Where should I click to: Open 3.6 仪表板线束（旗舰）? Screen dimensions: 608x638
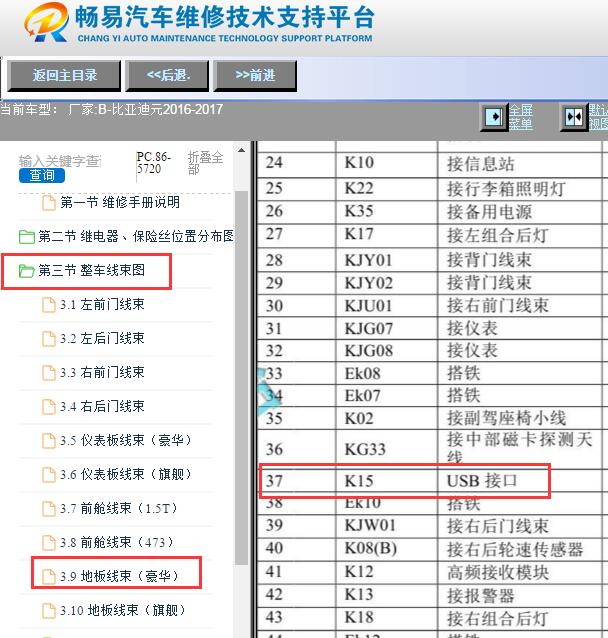coord(126,474)
